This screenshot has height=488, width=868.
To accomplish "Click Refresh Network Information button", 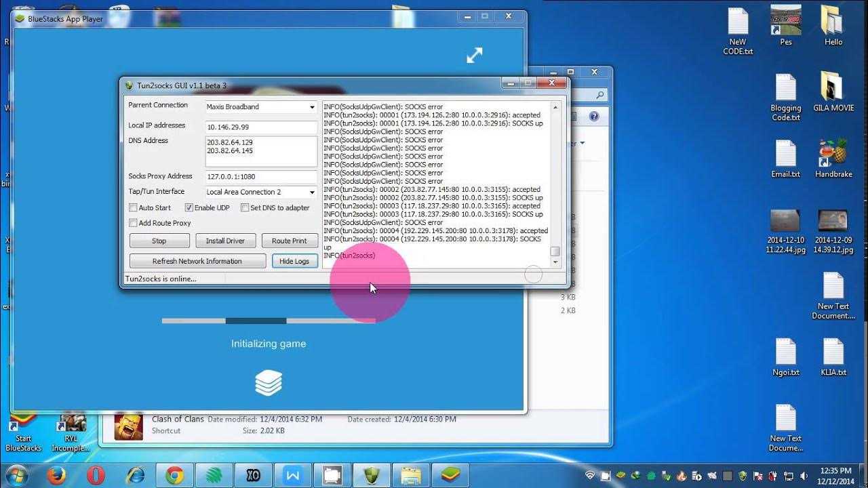I will (x=197, y=261).
